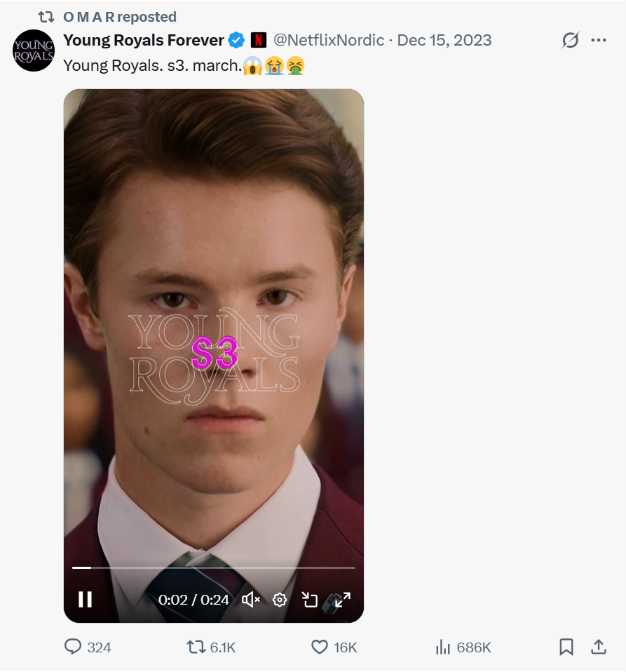Reply to the post with 324 comments

73,647
